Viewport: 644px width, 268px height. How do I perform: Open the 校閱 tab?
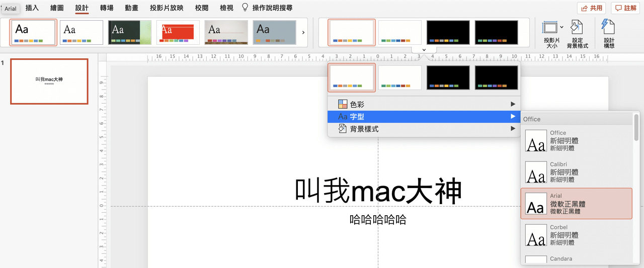202,8
